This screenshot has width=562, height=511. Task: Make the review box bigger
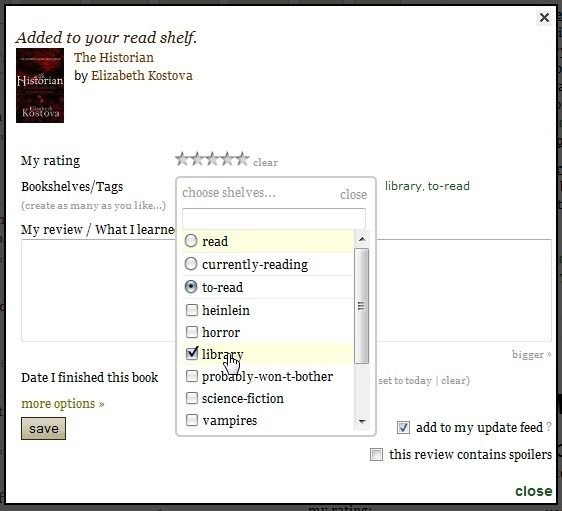coord(532,355)
